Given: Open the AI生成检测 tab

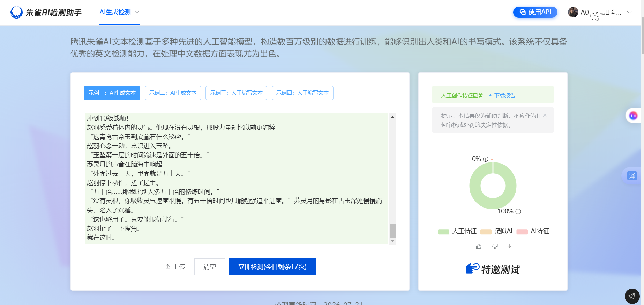Looking at the screenshot, I should coord(115,12).
